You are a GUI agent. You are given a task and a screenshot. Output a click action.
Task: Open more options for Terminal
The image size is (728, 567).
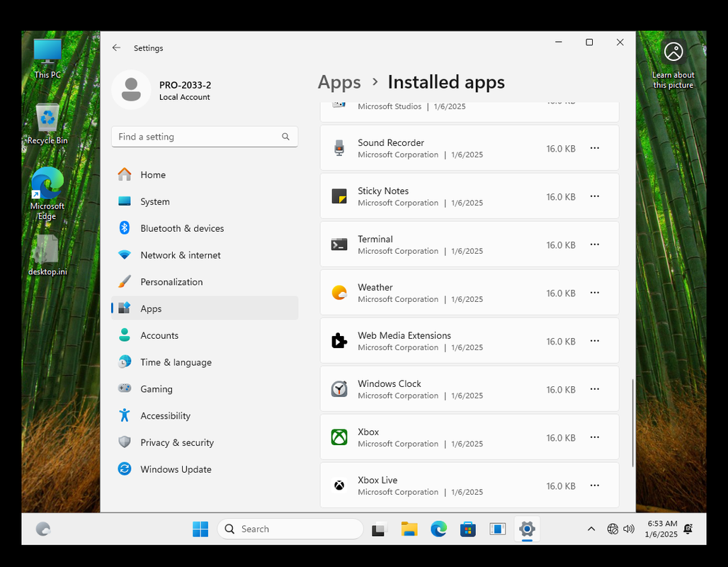click(595, 245)
